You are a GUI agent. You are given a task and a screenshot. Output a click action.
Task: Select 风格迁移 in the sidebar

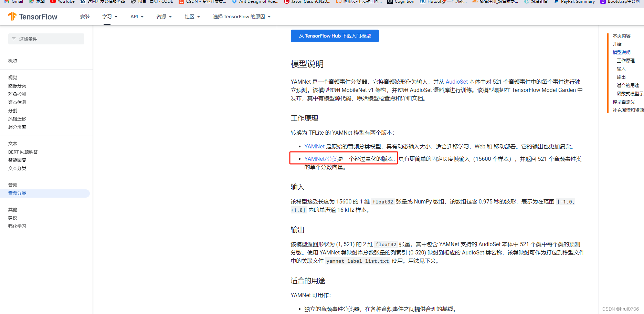(x=17, y=119)
